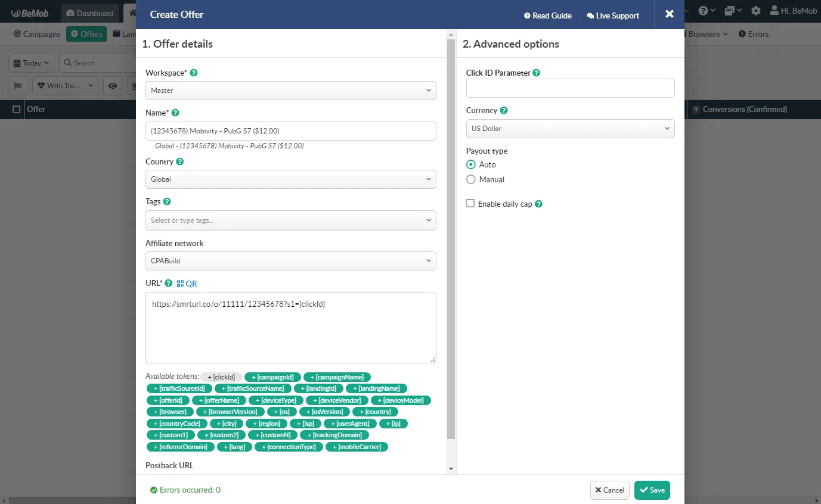The height and width of the screenshot is (504, 821).
Task: Switch to the Campaigns tab
Action: pyautogui.click(x=37, y=34)
